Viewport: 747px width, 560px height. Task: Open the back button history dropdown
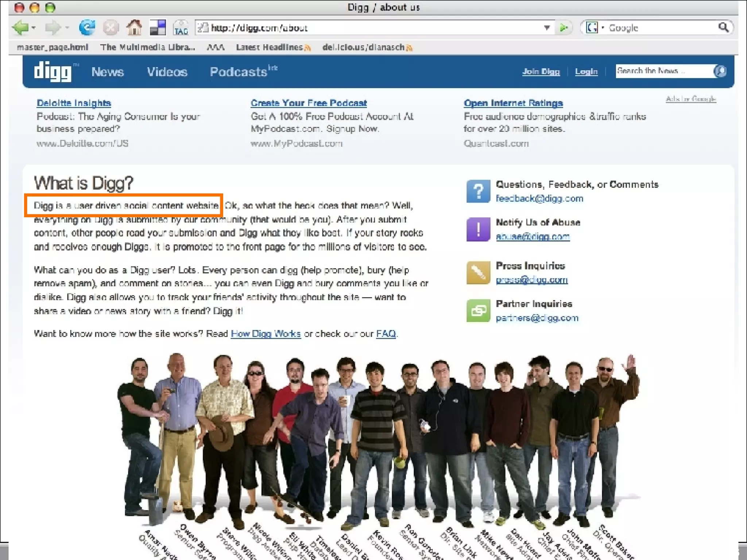34,28
